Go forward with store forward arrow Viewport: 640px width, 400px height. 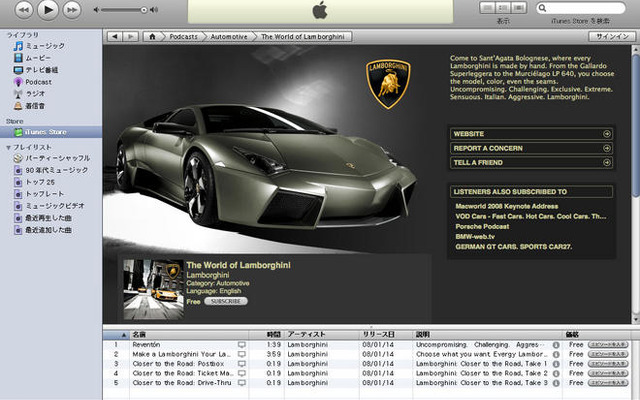coord(131,37)
